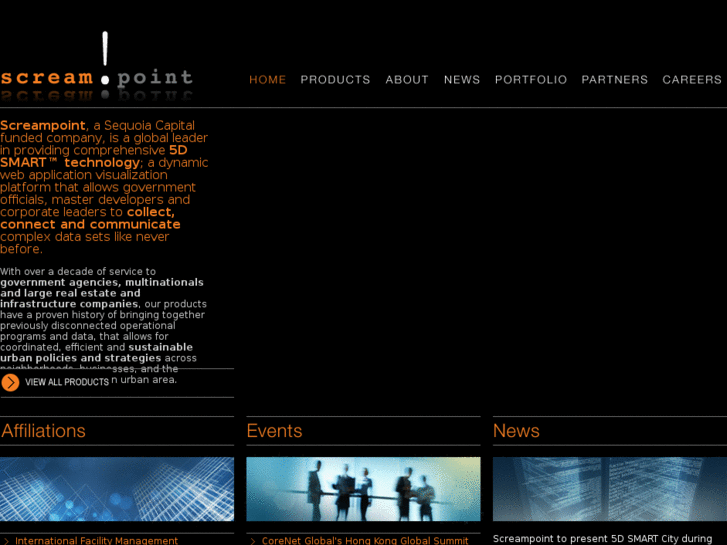Visit the PORTFOLIO section
The width and height of the screenshot is (727, 545).
(531, 80)
